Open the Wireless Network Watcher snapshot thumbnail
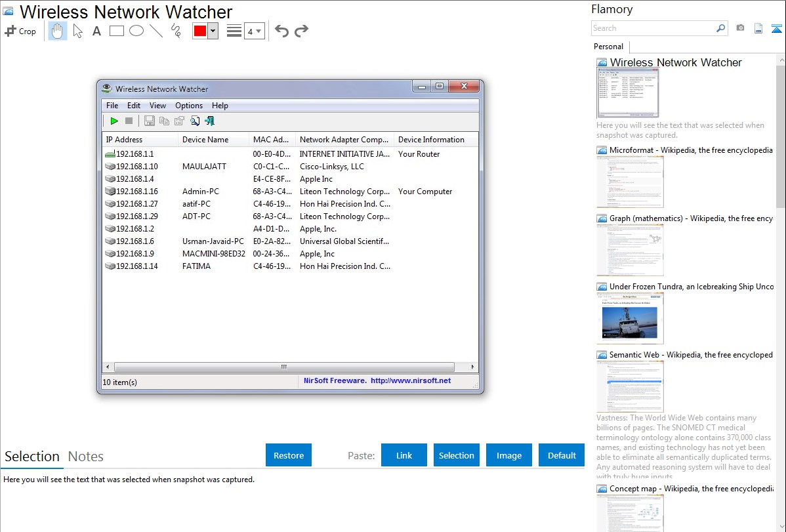Viewport: 786px width, 532px height. click(x=628, y=93)
